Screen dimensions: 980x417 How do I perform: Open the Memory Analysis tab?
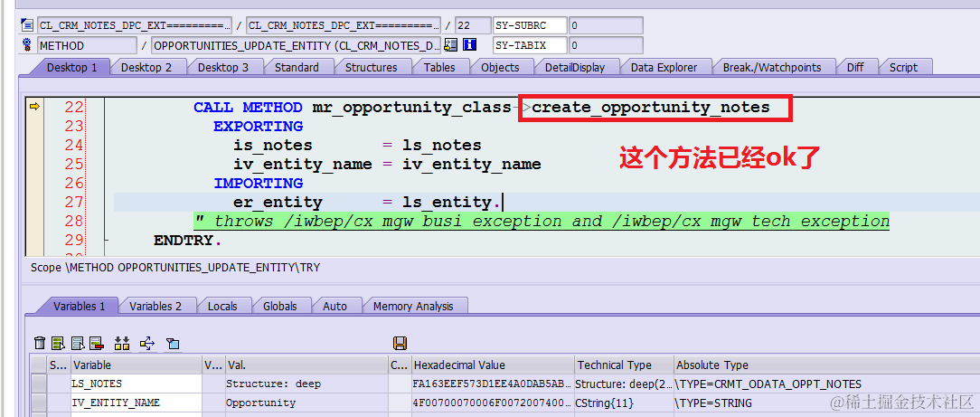413,307
